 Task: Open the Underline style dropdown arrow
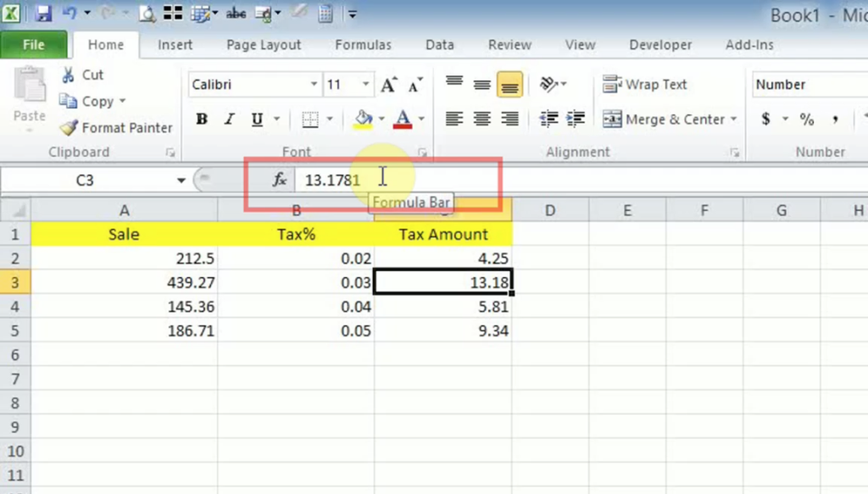276,119
